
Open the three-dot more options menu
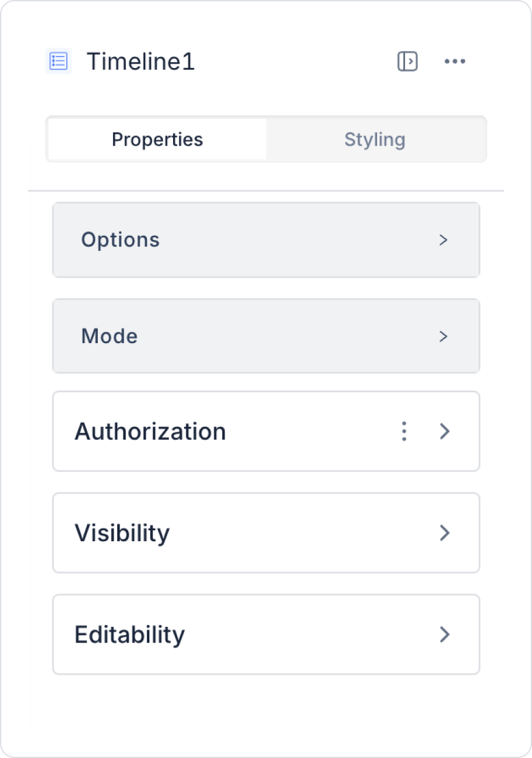click(x=455, y=61)
